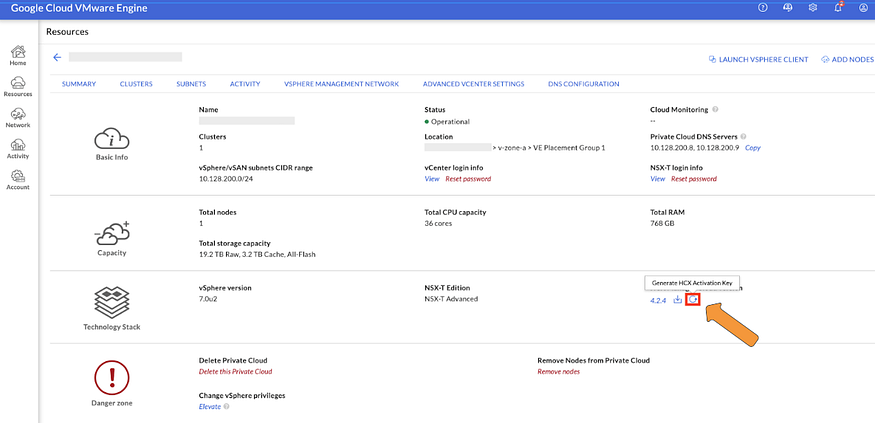
Task: Click the NSX-T Advanced edition value
Action: 451,299
